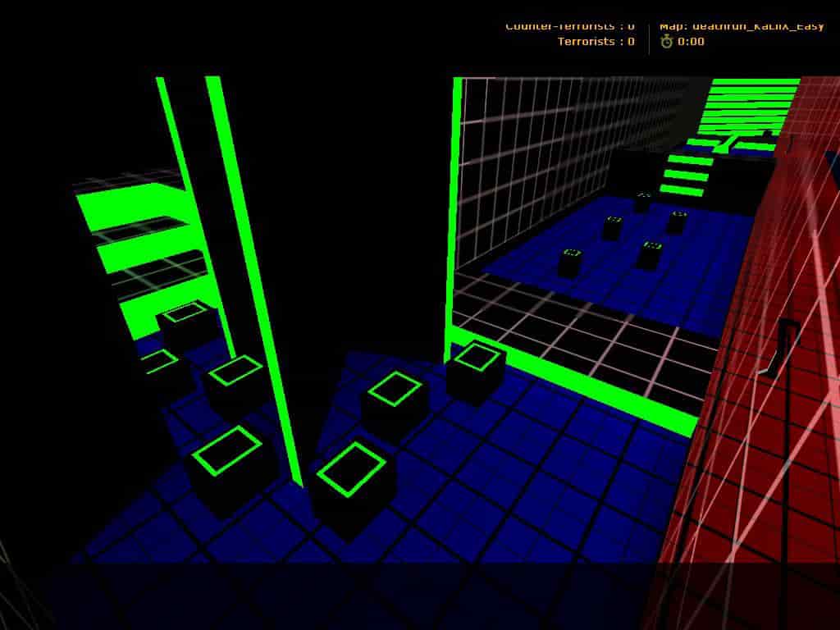Click the vertical divider line in spectator HUD
840x630 pixels.
[x=649, y=38]
